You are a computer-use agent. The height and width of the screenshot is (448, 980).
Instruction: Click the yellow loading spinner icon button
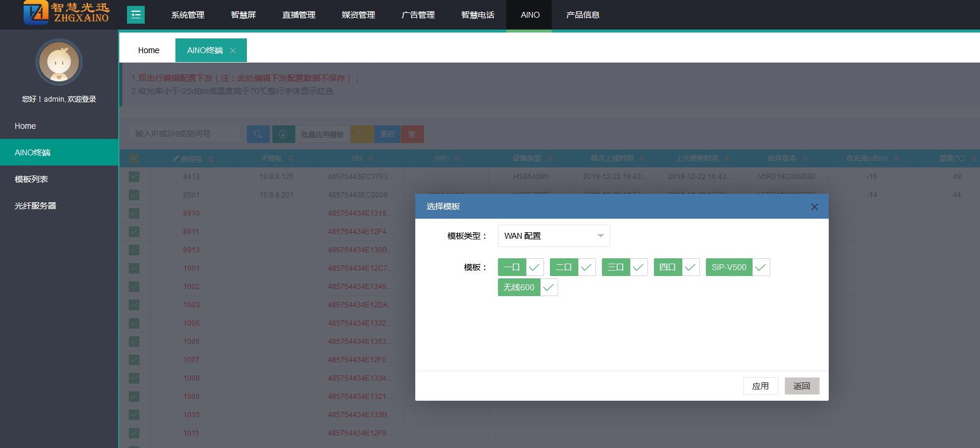tap(362, 134)
